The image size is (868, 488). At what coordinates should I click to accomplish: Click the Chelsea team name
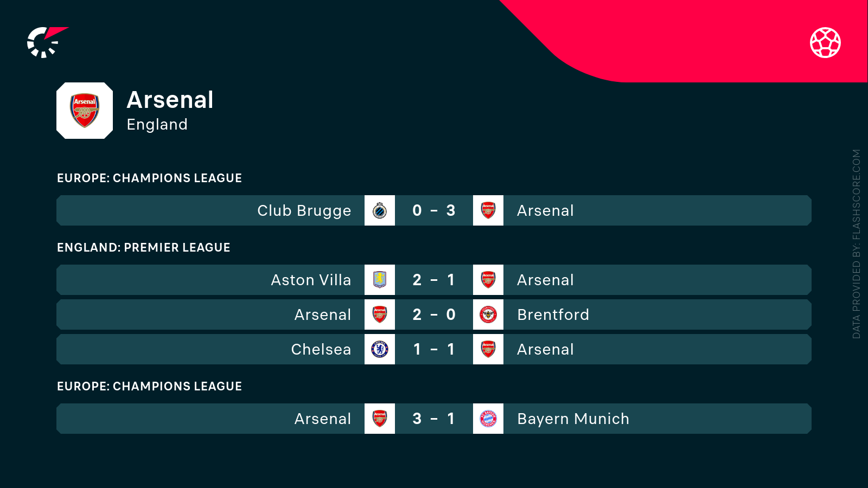click(321, 349)
